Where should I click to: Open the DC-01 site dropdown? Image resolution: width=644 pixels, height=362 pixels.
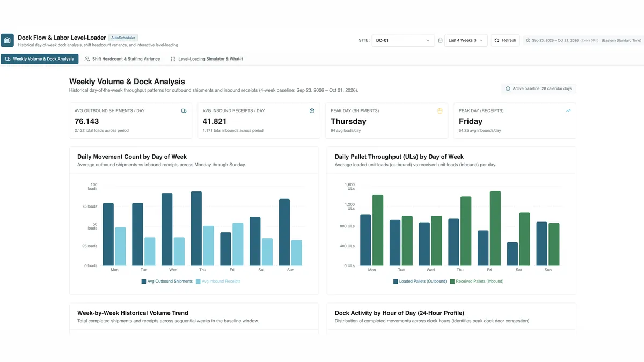(403, 40)
